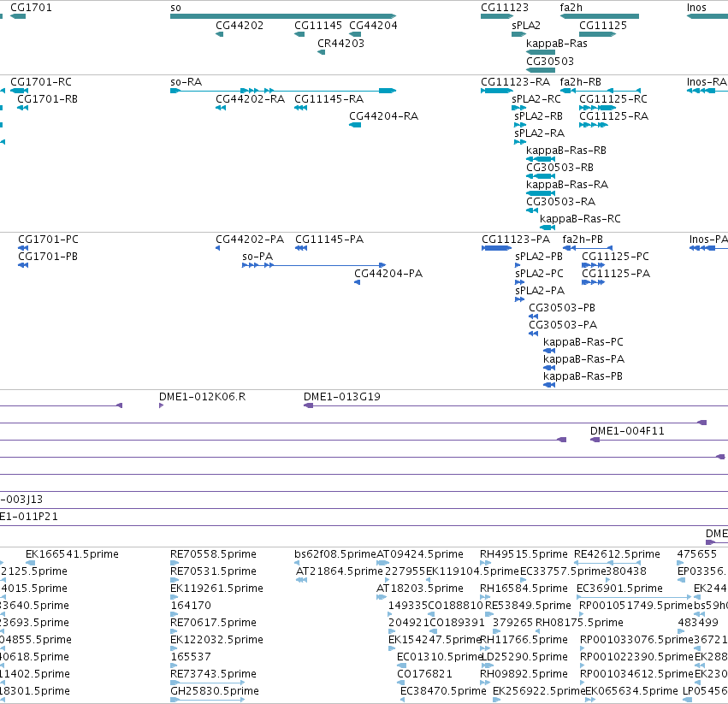Viewport: 728px width, 704px height.
Task: Select the AT09424.5prime EST label
Action: coord(420,554)
